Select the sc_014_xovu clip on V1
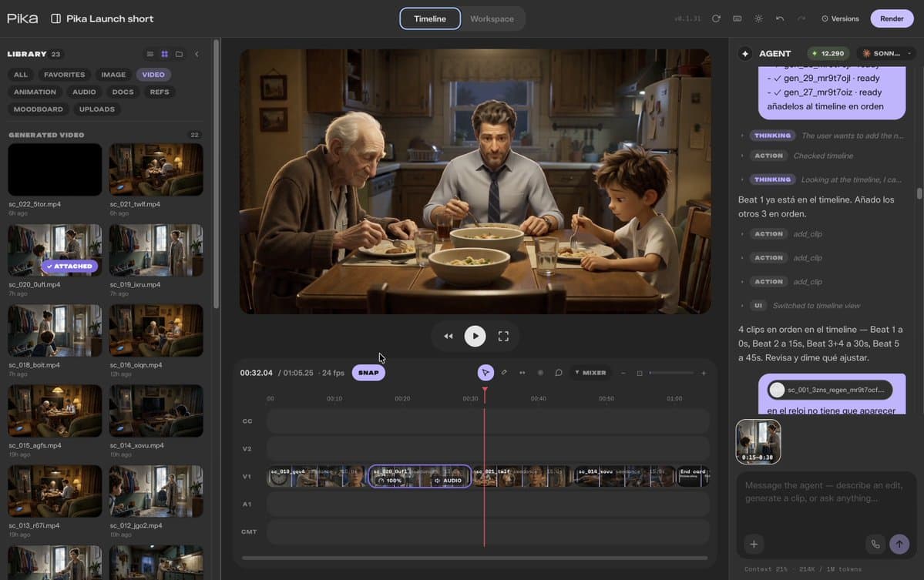The height and width of the screenshot is (580, 924). tap(625, 476)
